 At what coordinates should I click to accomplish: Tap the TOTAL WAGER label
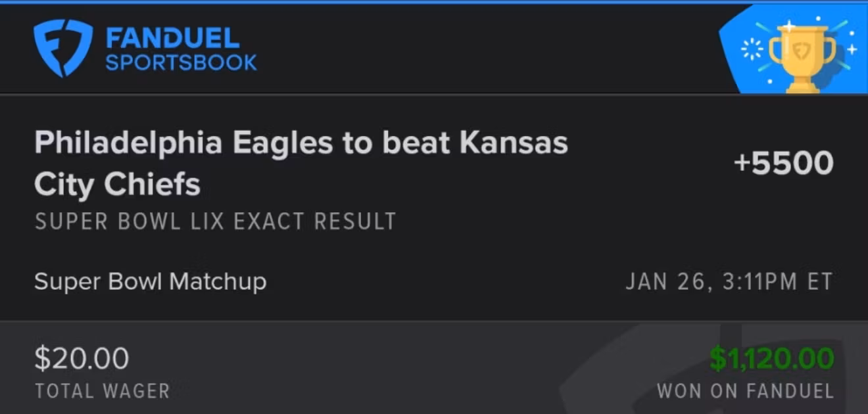click(x=102, y=391)
